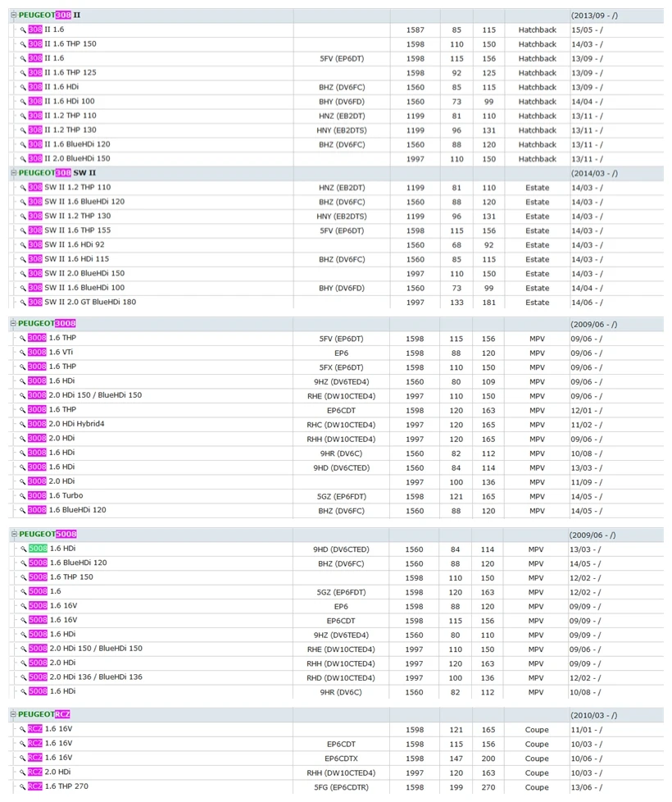Open RCZ 1.6 16V entry with EP6CDTX engine
This screenshot has width=672, height=802.
50,758
